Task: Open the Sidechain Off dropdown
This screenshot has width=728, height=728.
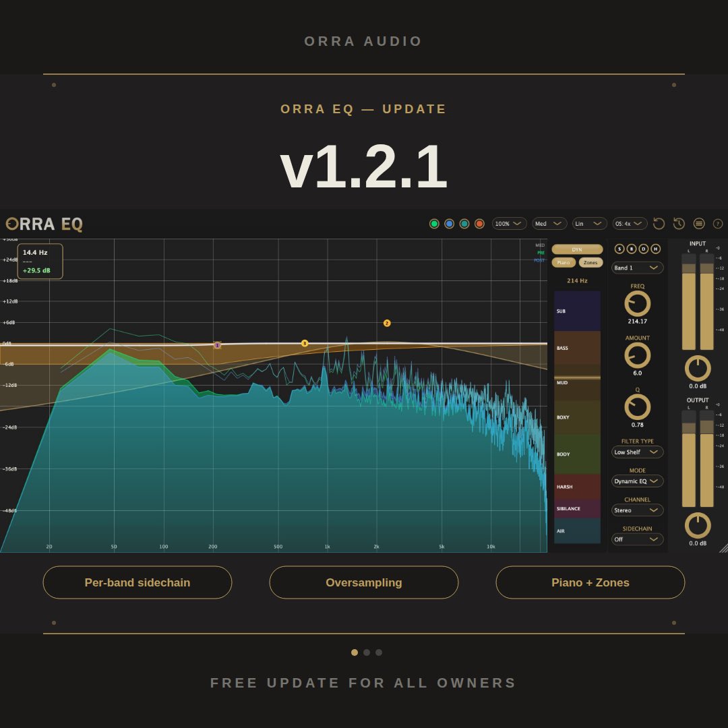Action: pos(638,539)
